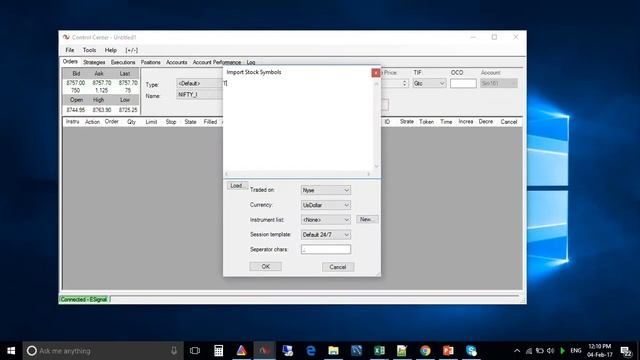Viewport: 640px width, 360px height.
Task: Switch to the Executions tab
Action: click(123, 62)
